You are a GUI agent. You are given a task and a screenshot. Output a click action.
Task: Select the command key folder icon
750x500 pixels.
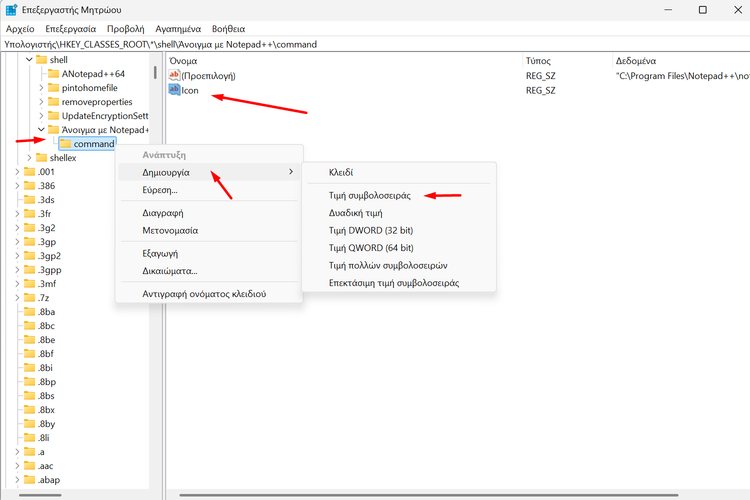click(66, 144)
